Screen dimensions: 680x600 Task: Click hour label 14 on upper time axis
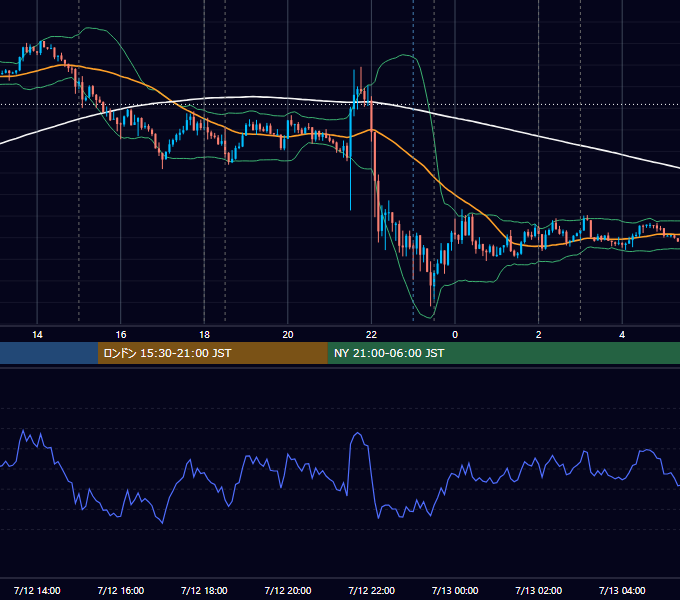coord(37,335)
